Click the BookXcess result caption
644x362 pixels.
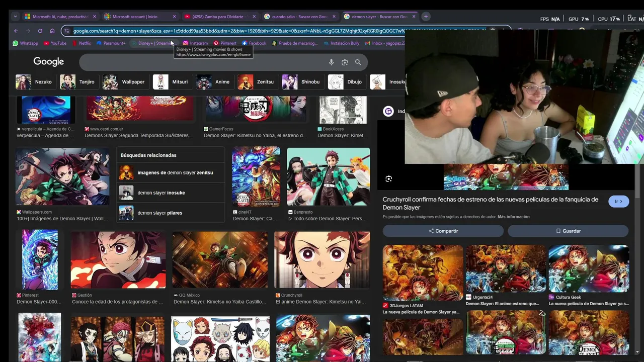pyautogui.click(x=342, y=136)
